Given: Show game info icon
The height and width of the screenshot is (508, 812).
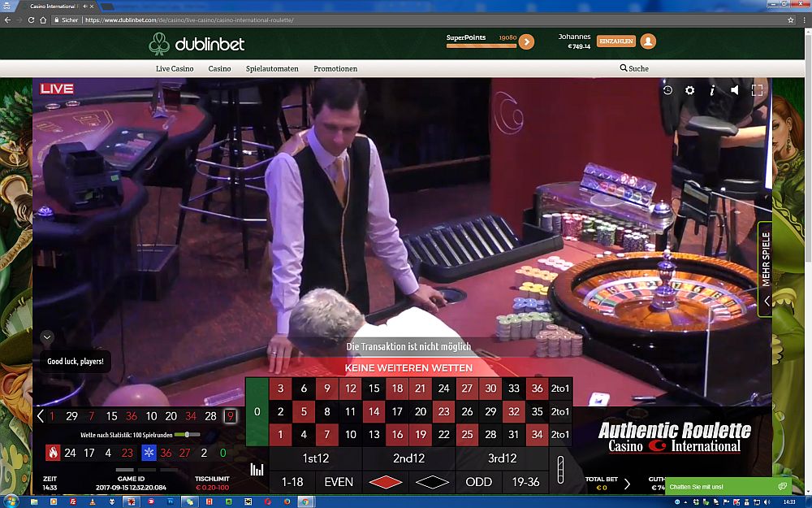Looking at the screenshot, I should 712,90.
